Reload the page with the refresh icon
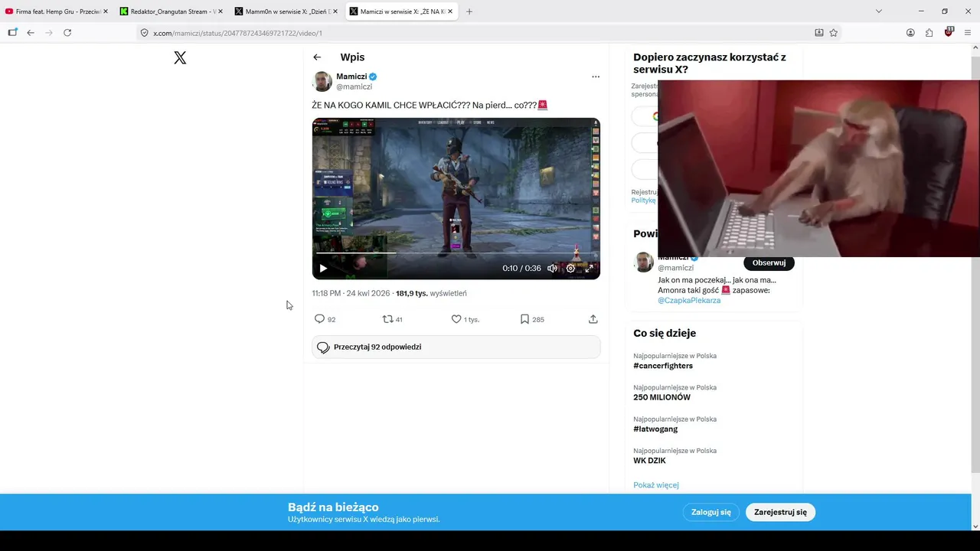Screen dimensions: 980x551 pos(67,33)
